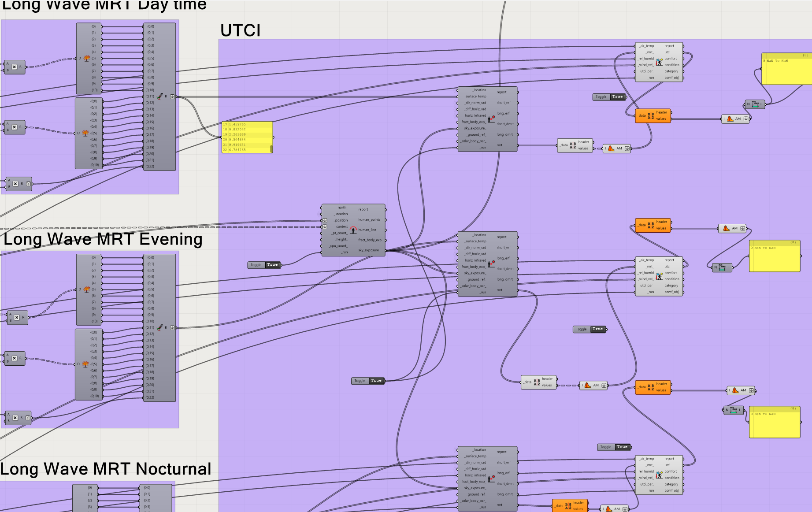This screenshot has height=512, width=812.
Task: Click the Long Wave MRT Nocturnal group title
Action: pyautogui.click(x=106, y=469)
